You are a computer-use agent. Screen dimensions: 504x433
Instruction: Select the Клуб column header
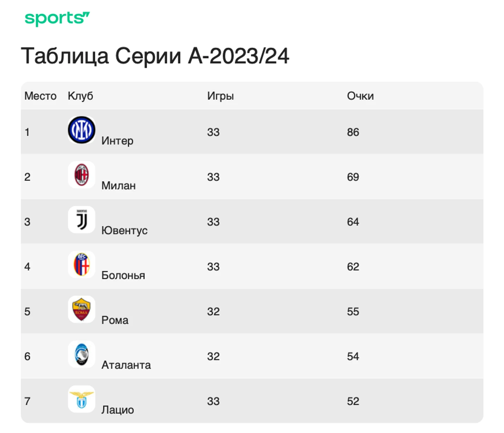click(x=80, y=96)
